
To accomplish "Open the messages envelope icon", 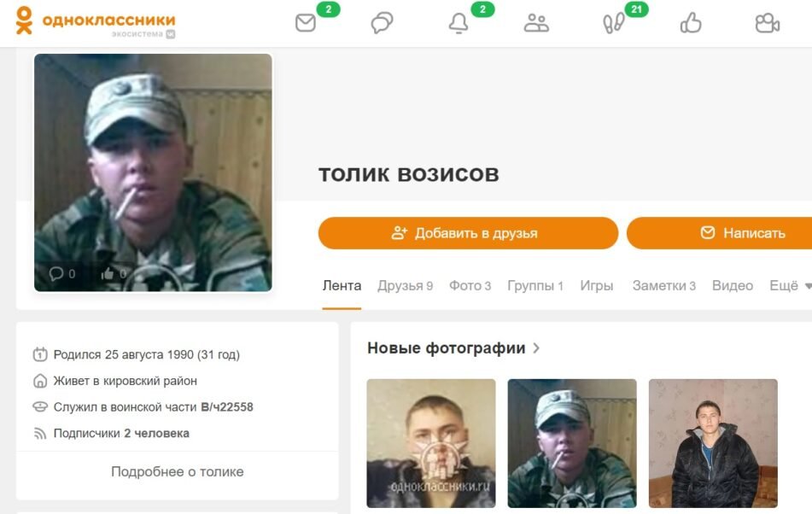I will [x=306, y=23].
